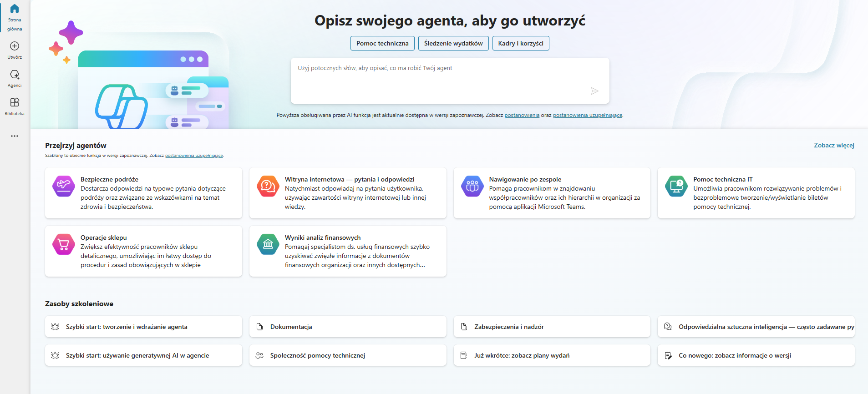Open the Agenci sidebar icon
Screen dimensions: 868x394
(15, 75)
